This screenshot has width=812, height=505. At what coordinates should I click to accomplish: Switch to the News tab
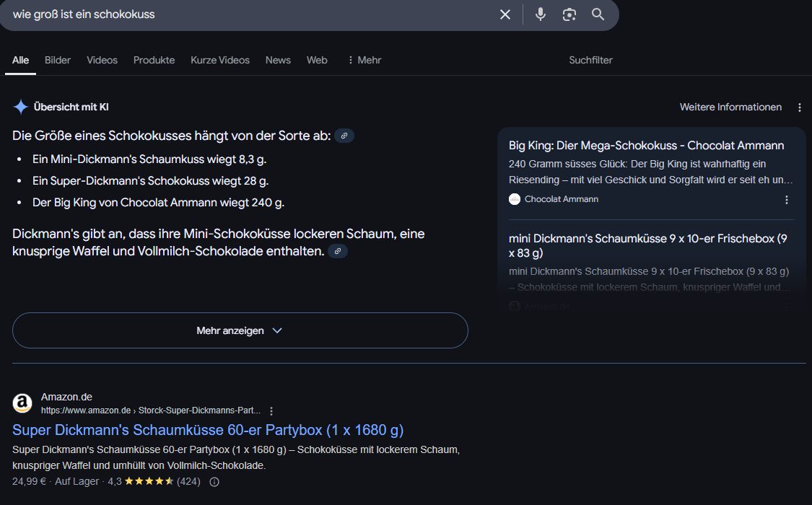(278, 60)
